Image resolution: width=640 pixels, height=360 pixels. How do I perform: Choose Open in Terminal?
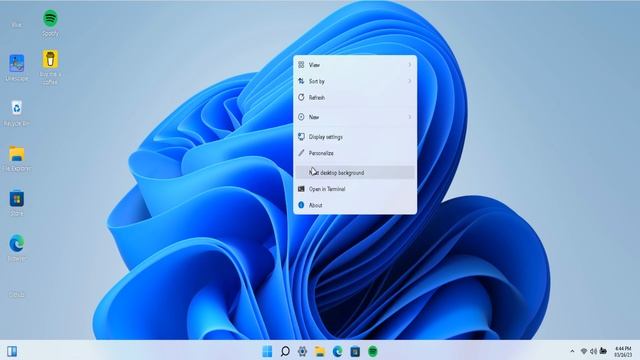[x=355, y=189]
